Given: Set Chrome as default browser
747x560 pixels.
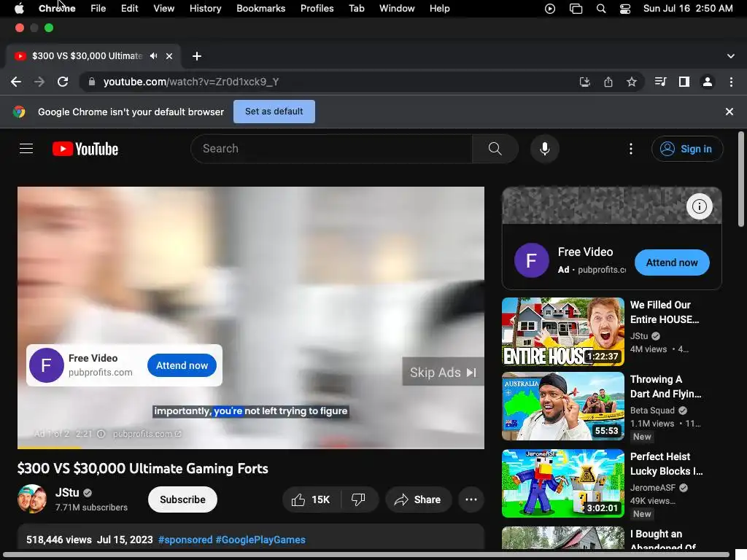Looking at the screenshot, I should (x=274, y=112).
